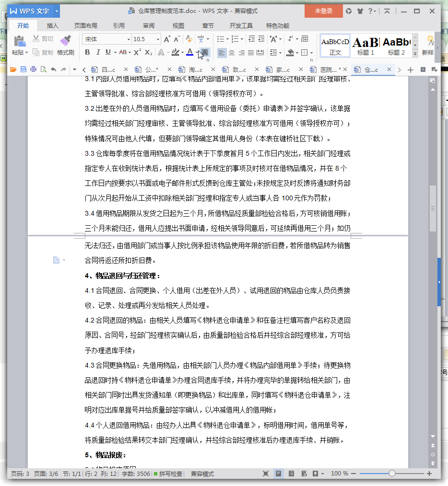Screen dimensions: 448x486
Task: Open the 审阅 ribbon tab
Action: pos(149,26)
